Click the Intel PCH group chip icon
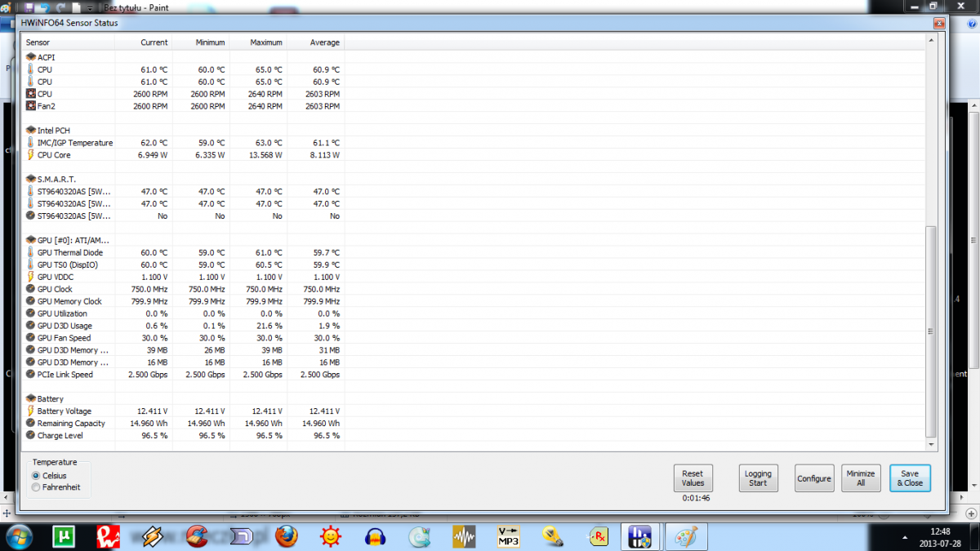The height and width of the screenshot is (551, 980). point(31,131)
